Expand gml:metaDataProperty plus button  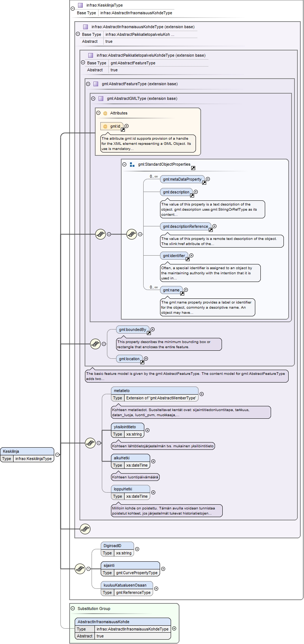(x=208, y=179)
